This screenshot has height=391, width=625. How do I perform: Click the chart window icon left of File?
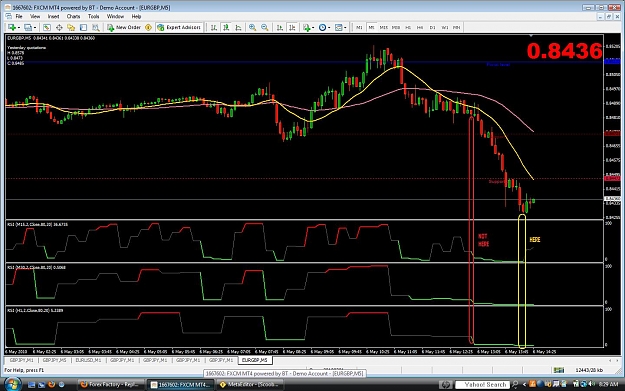coord(8,16)
